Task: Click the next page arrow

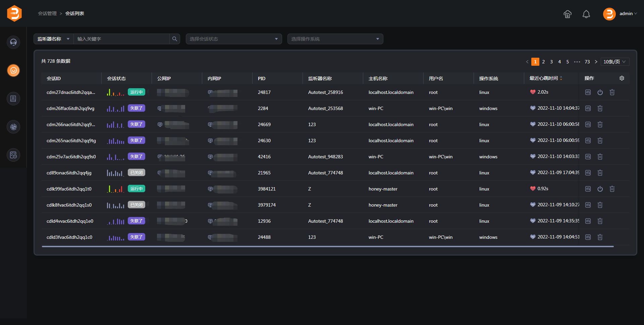Action: pos(596,62)
